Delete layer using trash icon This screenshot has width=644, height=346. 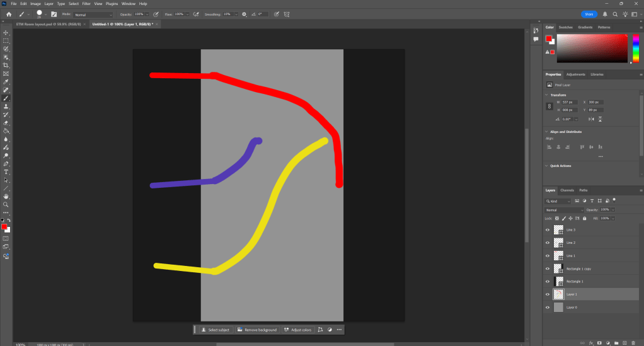(632, 343)
